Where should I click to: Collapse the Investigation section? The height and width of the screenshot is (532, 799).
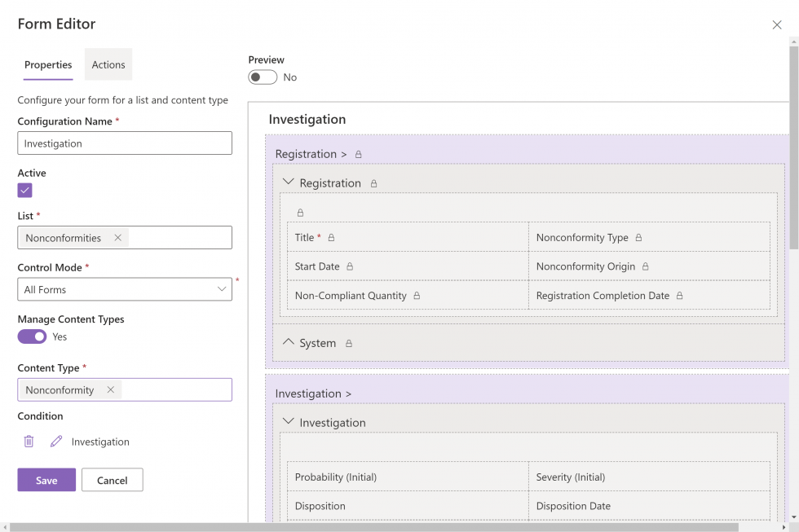tap(287, 422)
